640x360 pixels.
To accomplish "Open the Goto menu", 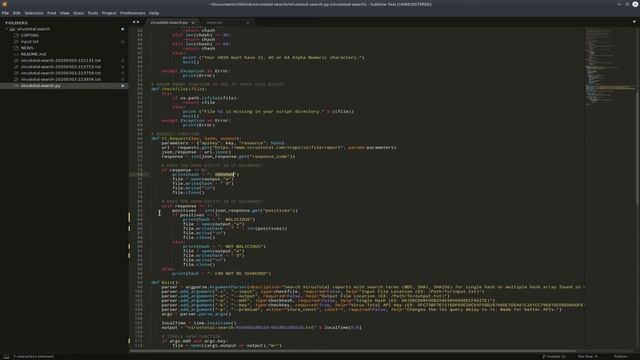I will (78, 13).
